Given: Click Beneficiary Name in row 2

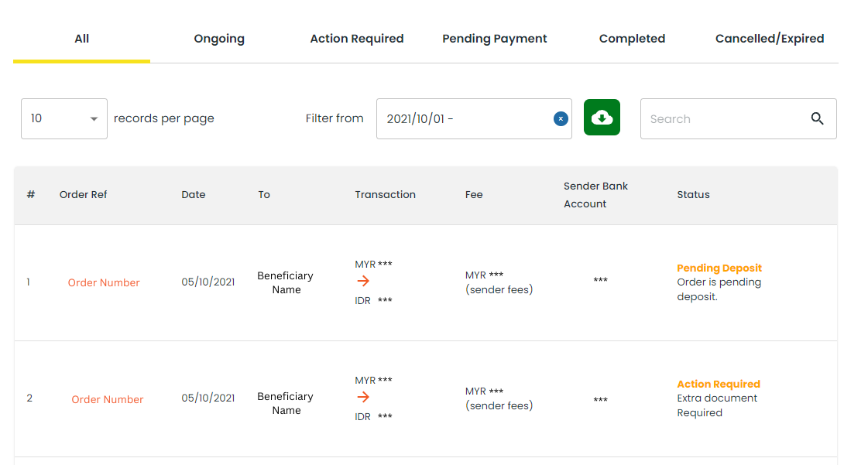Looking at the screenshot, I should pyautogui.click(x=285, y=403).
